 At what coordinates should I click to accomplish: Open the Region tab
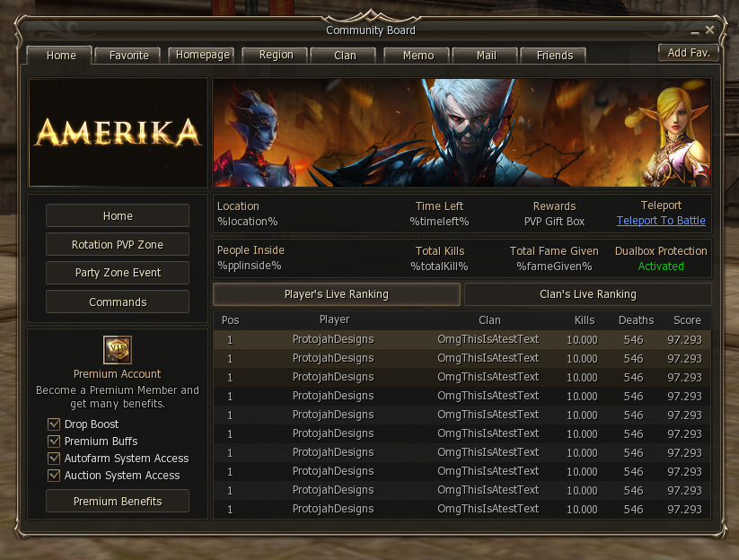click(x=276, y=55)
